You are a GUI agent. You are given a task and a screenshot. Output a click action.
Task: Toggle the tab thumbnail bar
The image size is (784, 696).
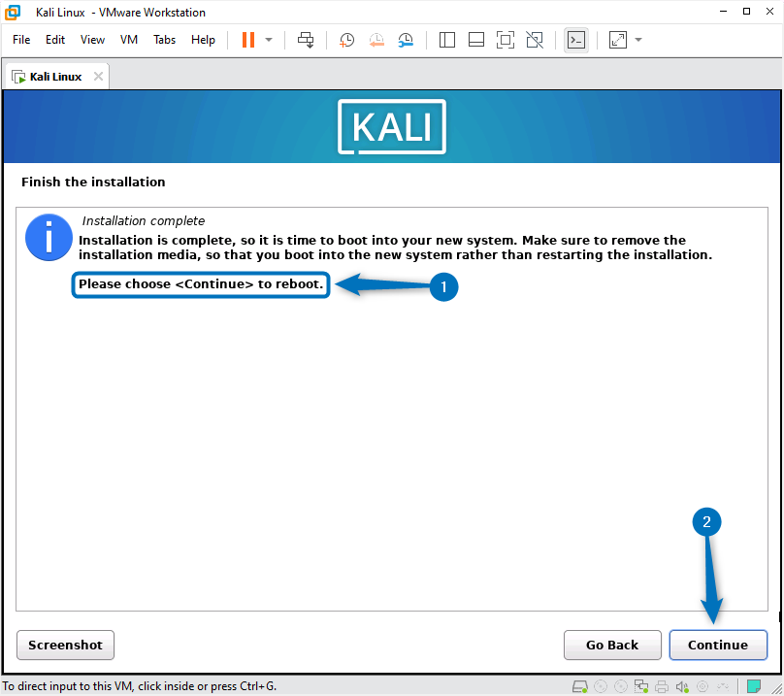click(x=475, y=40)
